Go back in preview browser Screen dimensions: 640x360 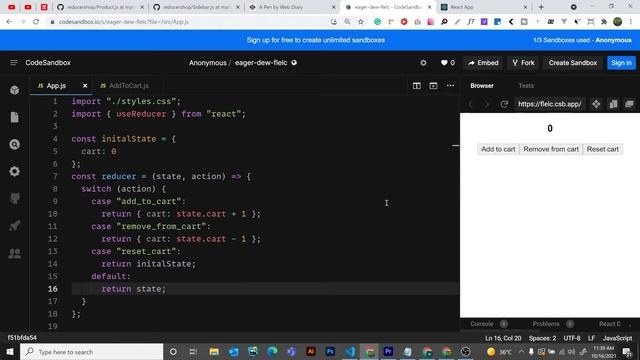(x=470, y=104)
